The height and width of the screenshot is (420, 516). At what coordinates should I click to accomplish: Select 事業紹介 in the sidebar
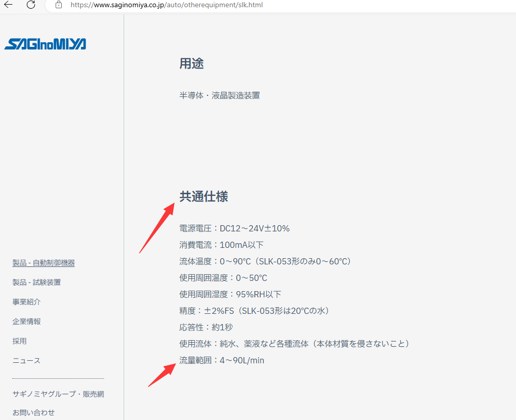tap(26, 301)
